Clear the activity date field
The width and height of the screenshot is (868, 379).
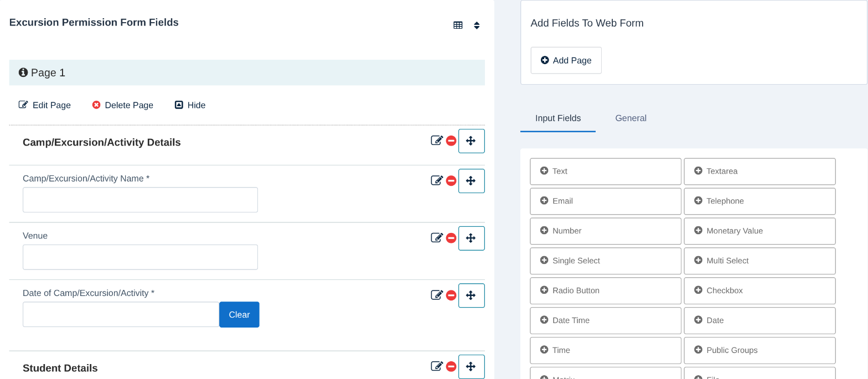pyautogui.click(x=239, y=314)
